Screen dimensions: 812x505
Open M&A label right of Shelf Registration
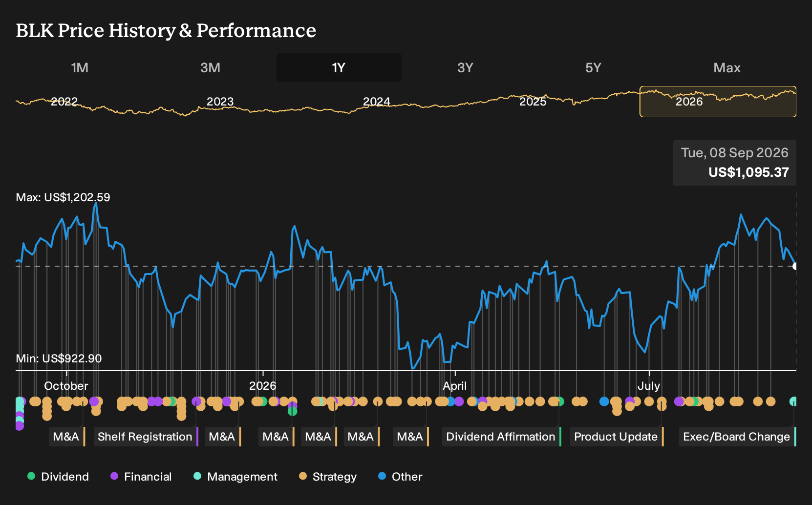coord(223,437)
